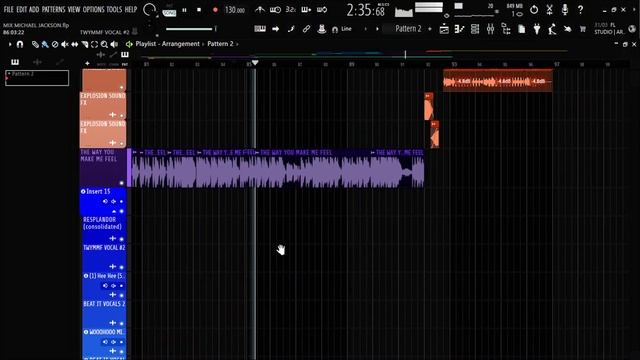Select the Zoom magnifier tool

[104, 44]
